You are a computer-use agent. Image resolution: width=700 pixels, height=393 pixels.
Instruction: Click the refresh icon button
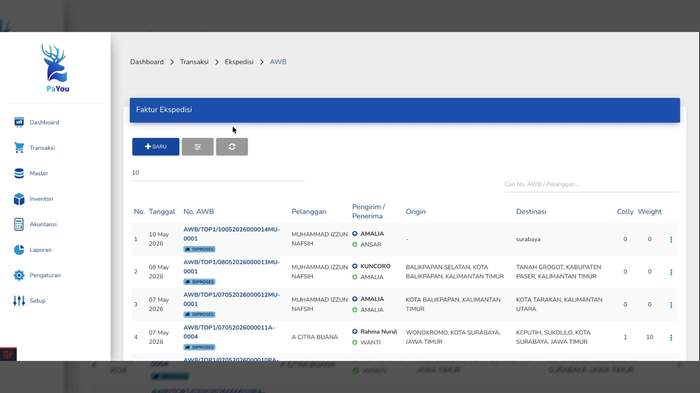(x=232, y=146)
